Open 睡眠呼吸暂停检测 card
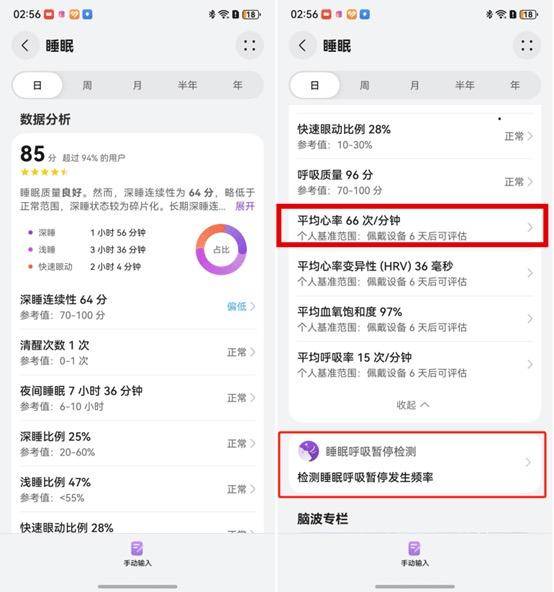The image size is (554, 592). (412, 464)
